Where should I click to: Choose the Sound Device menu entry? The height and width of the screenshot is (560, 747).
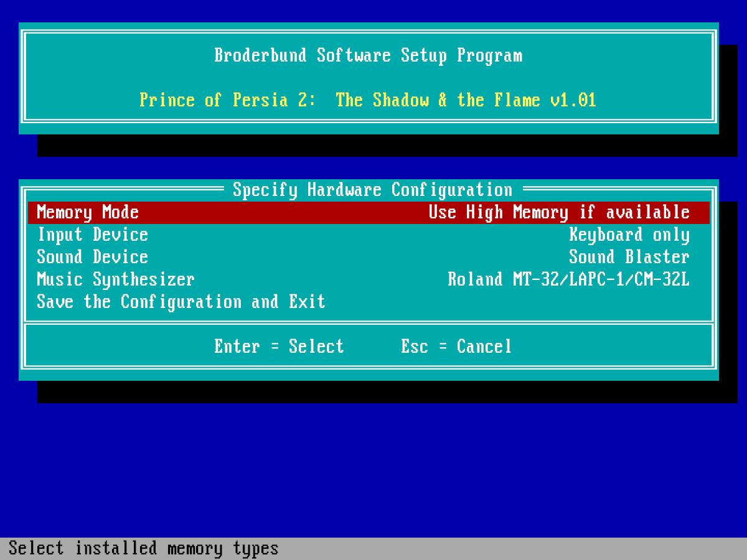click(369, 257)
